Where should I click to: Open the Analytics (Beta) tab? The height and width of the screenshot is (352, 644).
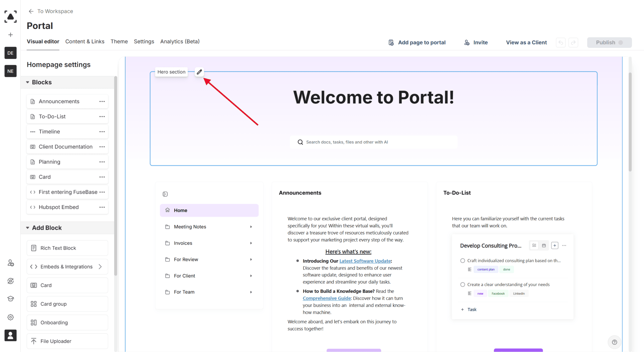pos(180,41)
